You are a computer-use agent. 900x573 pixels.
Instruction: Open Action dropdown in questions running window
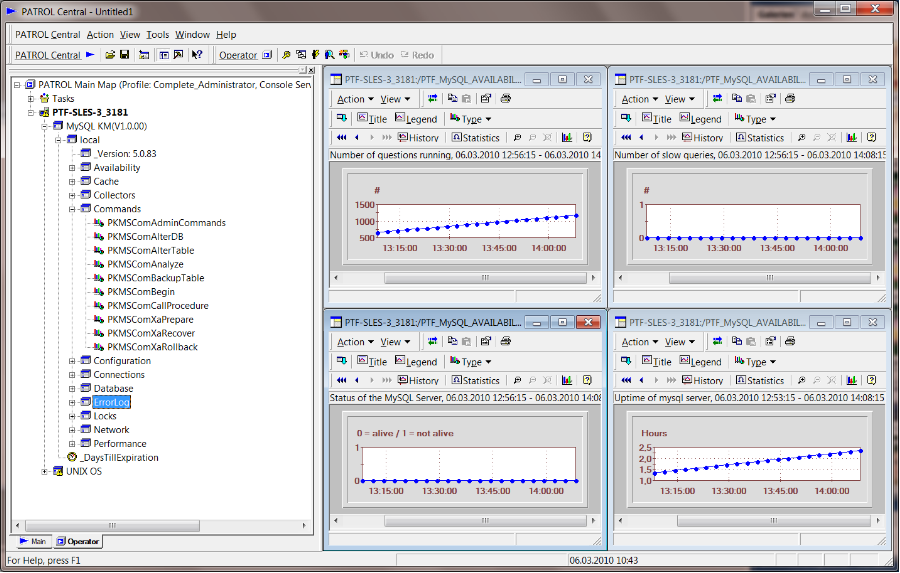[355, 99]
